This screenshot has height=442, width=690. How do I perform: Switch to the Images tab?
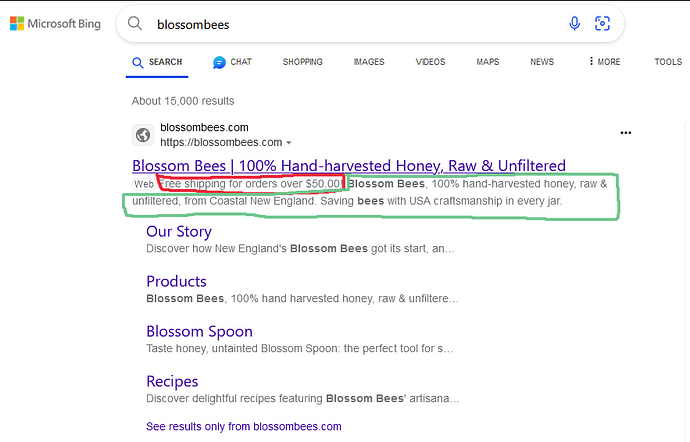point(369,62)
